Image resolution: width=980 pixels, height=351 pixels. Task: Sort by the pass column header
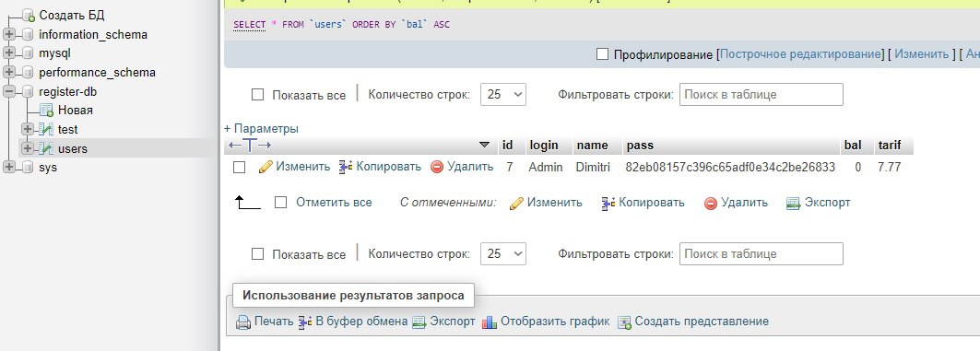pos(640,146)
